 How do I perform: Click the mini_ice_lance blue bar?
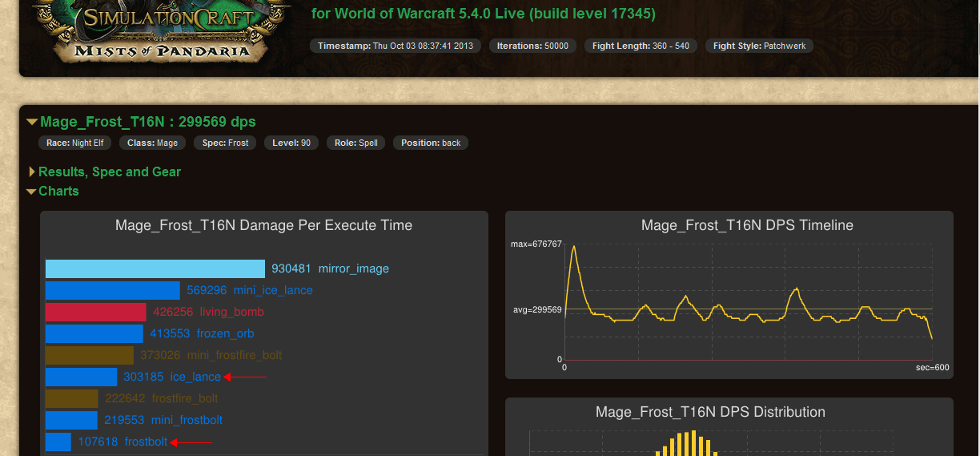click(x=113, y=290)
